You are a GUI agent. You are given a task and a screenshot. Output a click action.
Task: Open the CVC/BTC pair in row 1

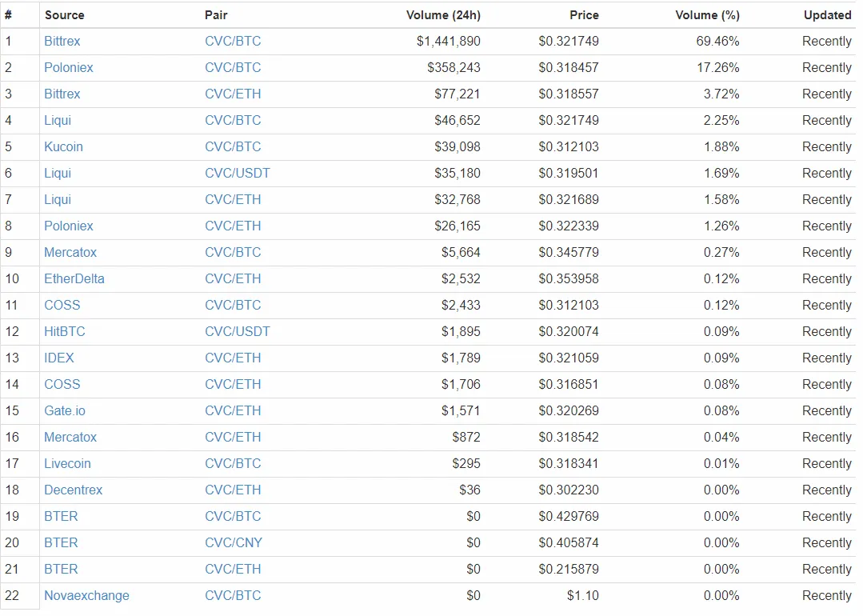(x=233, y=42)
